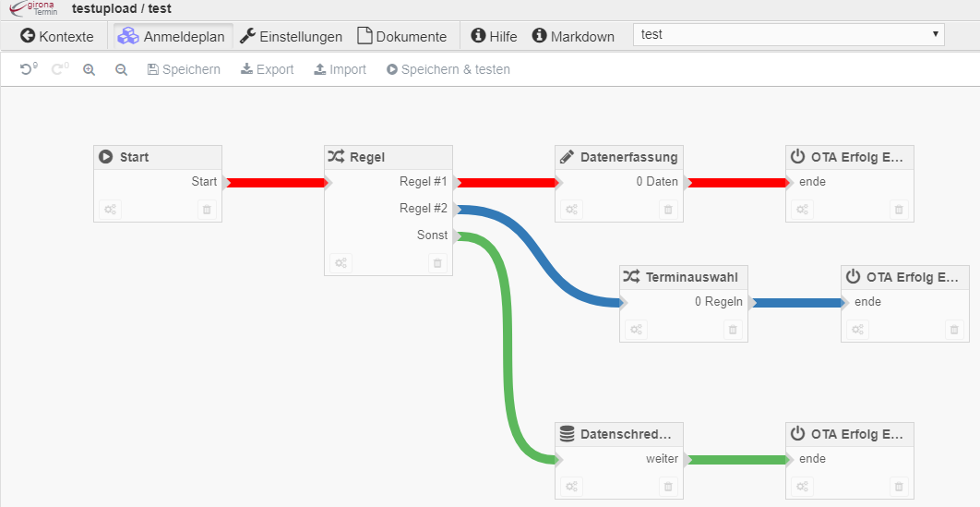Screen dimensions: 980x507
Task: Click the redo icon in toolbar
Action: click(x=59, y=69)
